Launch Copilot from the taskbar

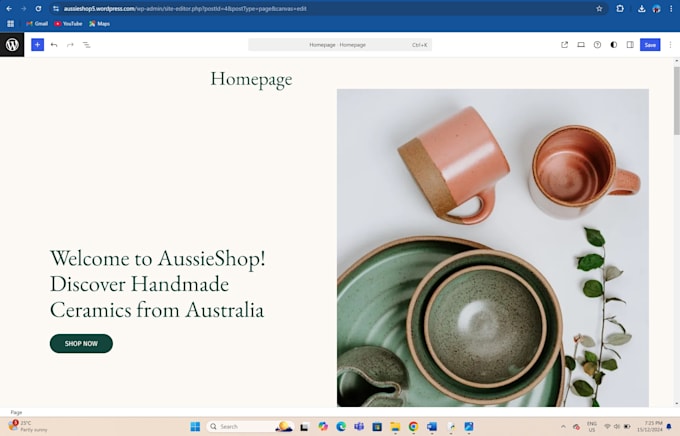tap(323, 426)
